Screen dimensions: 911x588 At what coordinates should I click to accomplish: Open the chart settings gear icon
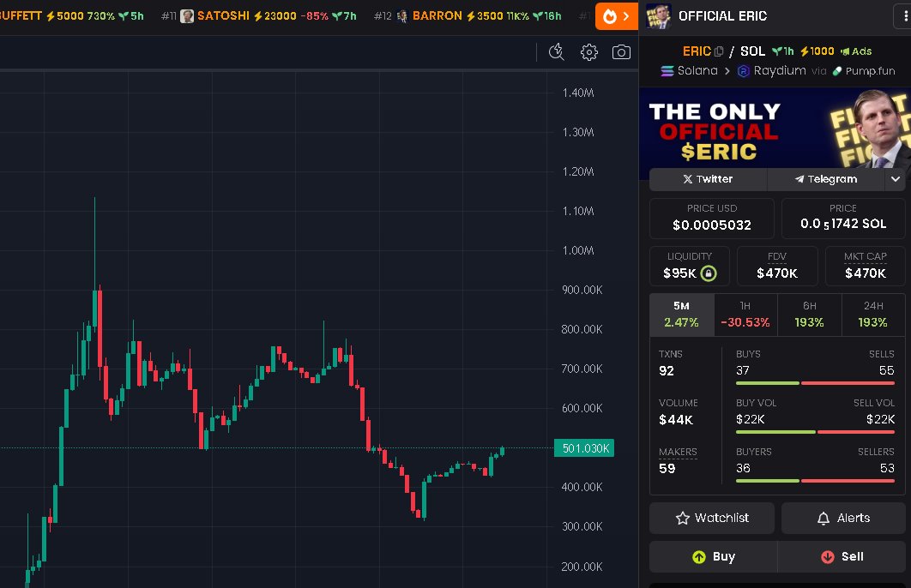coord(588,52)
